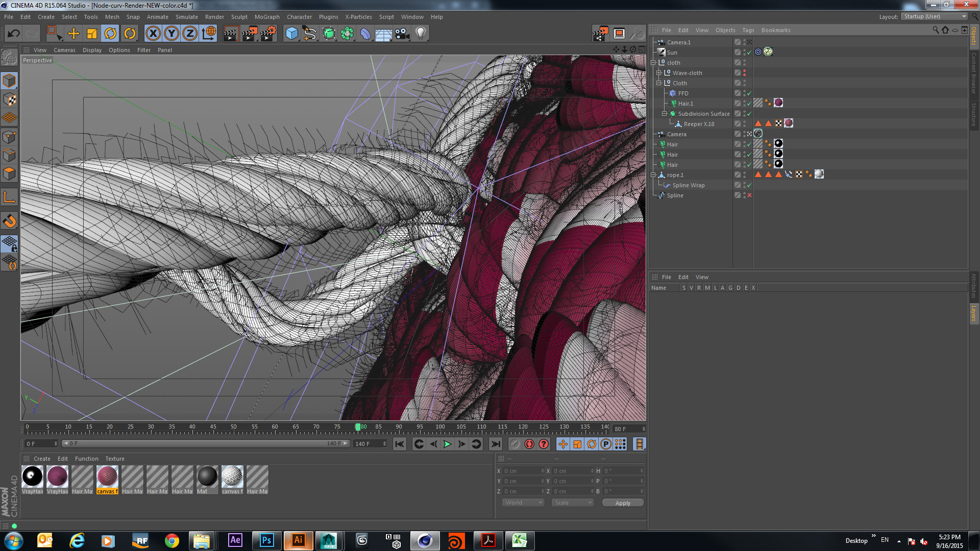Screen dimensions: 980x551
Task: Click the Camera object toolbar icon
Action: (x=402, y=34)
